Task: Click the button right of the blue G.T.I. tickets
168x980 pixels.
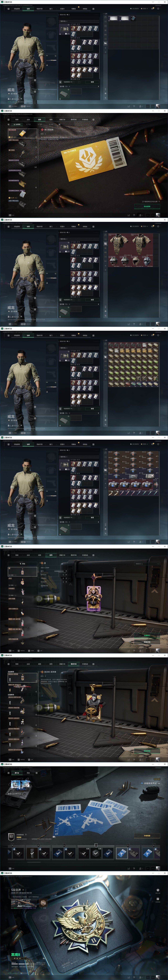Action: (147, 836)
